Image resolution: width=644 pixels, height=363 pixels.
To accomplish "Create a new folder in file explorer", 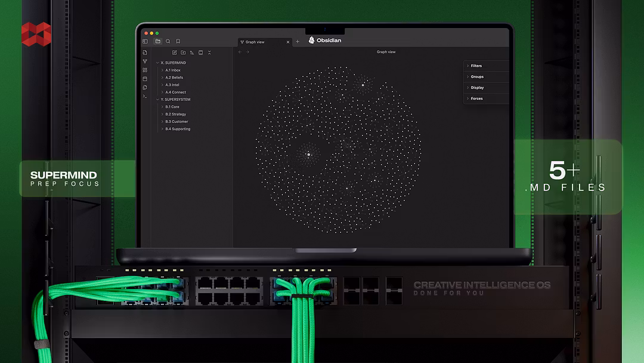I will click(x=183, y=53).
